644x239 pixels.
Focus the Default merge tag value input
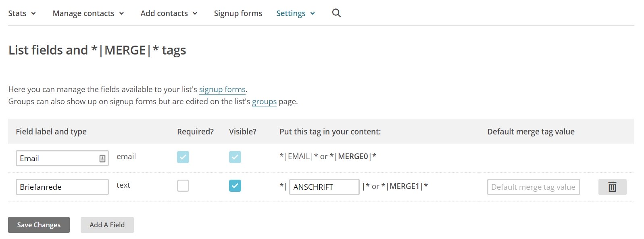[x=533, y=187]
